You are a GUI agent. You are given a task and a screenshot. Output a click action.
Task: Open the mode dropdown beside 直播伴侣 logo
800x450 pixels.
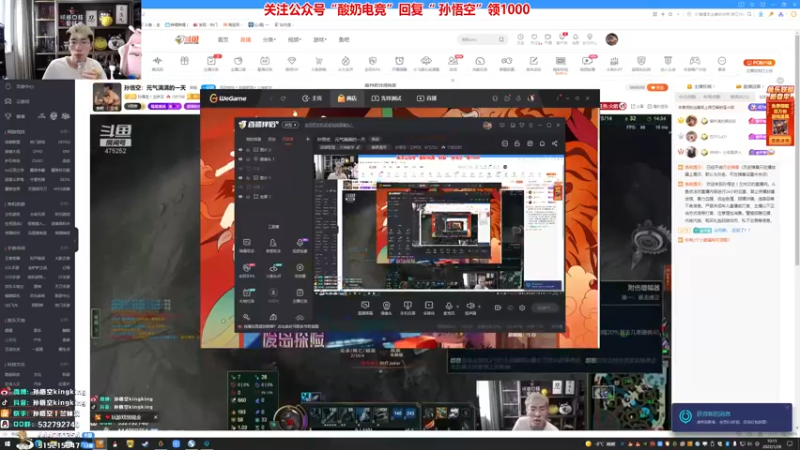click(290, 124)
